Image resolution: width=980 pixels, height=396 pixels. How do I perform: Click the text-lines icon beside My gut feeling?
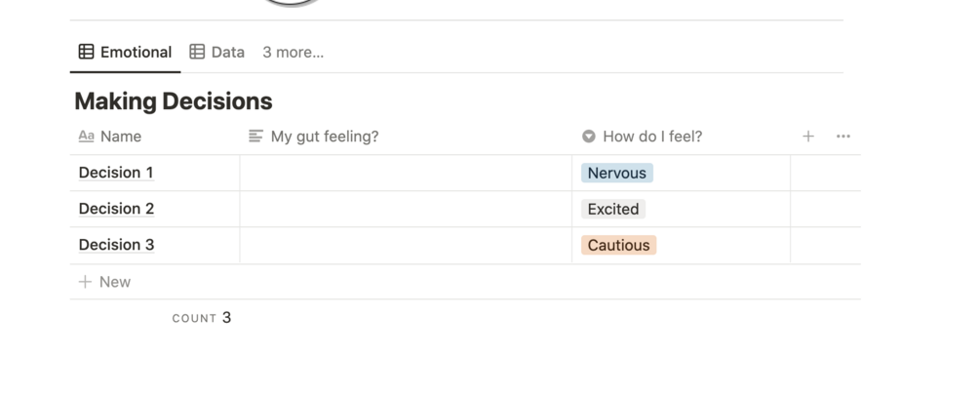click(255, 137)
